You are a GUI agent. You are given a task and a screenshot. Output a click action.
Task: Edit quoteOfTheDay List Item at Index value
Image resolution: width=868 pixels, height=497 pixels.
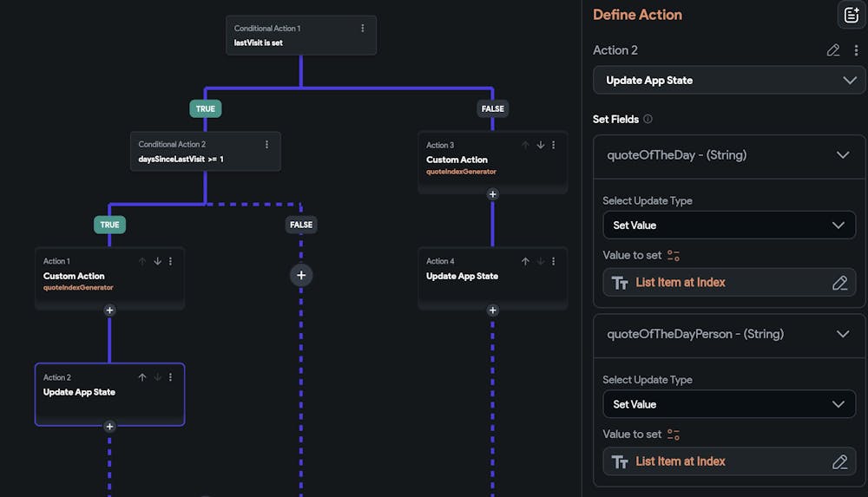click(x=839, y=283)
